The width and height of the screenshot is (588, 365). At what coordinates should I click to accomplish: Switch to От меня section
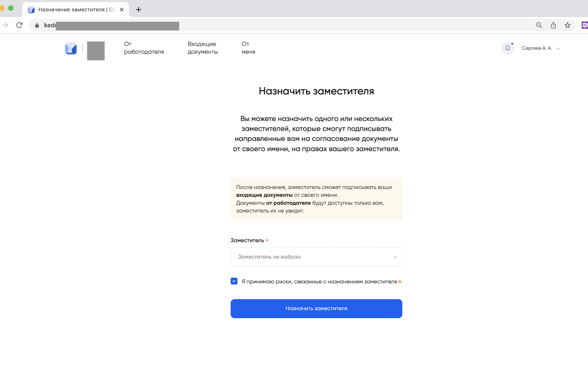pos(248,48)
